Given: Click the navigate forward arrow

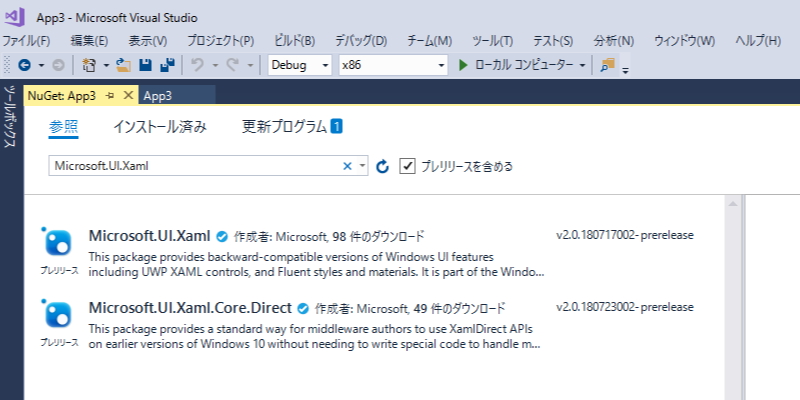Looking at the screenshot, I should pyautogui.click(x=58, y=65).
